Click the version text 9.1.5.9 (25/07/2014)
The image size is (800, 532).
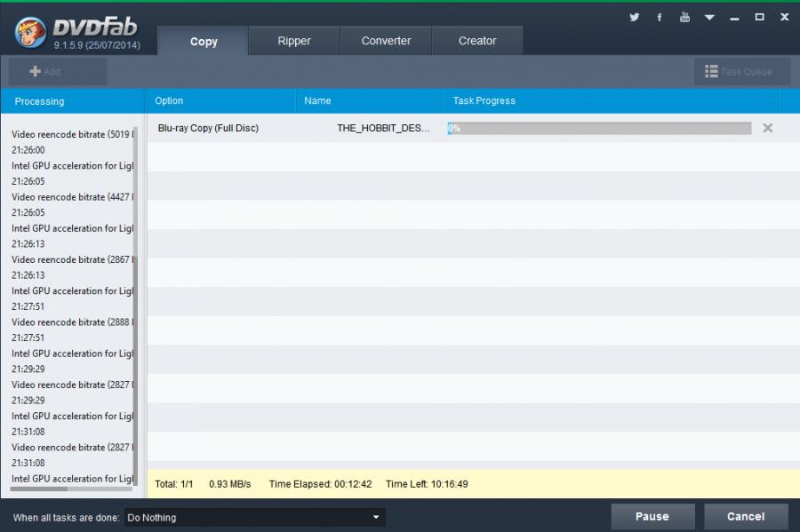click(97, 44)
